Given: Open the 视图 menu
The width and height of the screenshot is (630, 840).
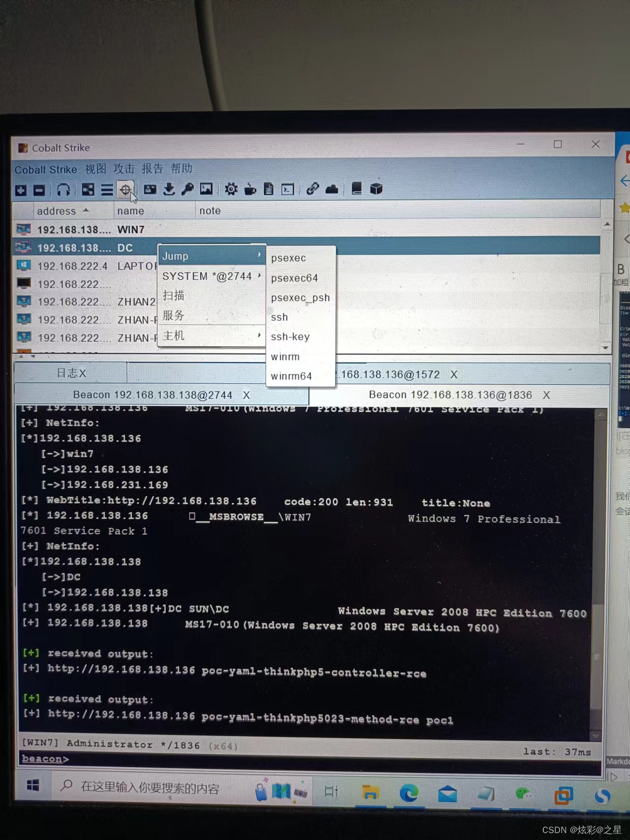Looking at the screenshot, I should 95,169.
